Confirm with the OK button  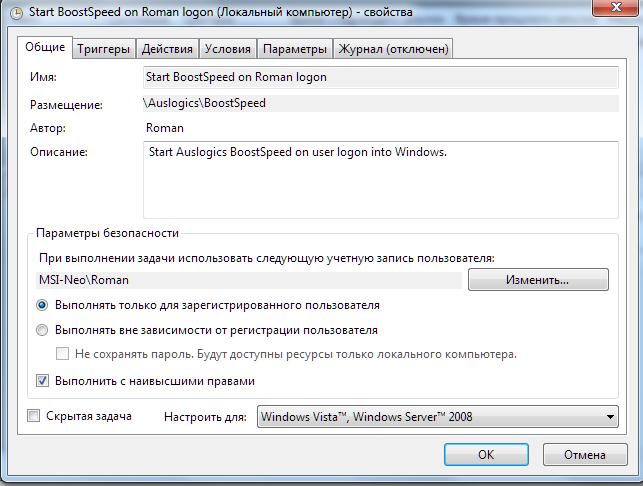486,454
